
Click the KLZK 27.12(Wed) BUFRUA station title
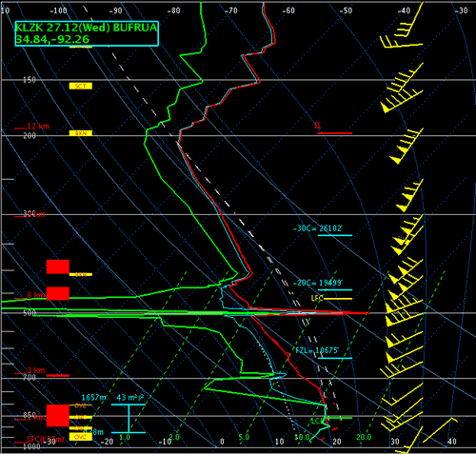coord(87,28)
